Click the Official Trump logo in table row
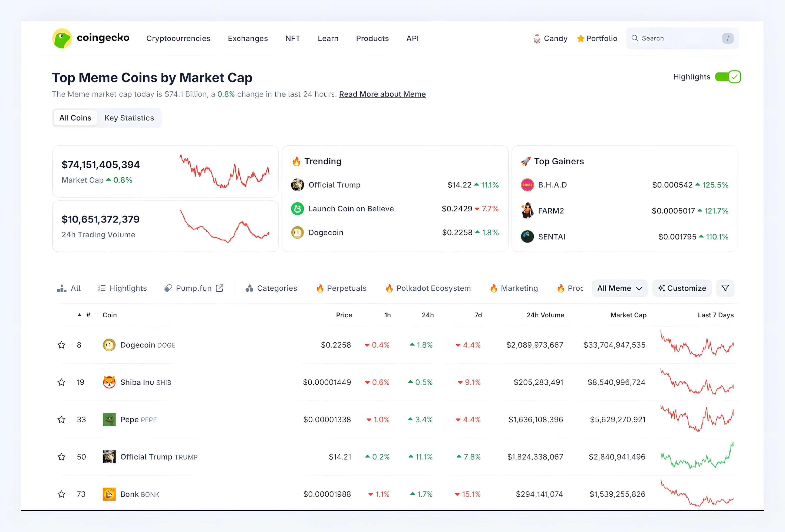 [x=109, y=457]
